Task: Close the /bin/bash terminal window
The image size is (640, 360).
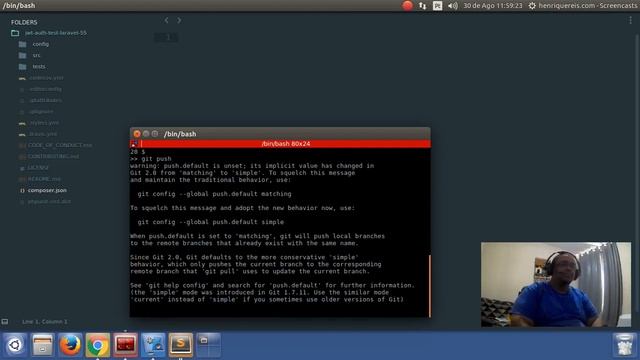Action: (137, 134)
